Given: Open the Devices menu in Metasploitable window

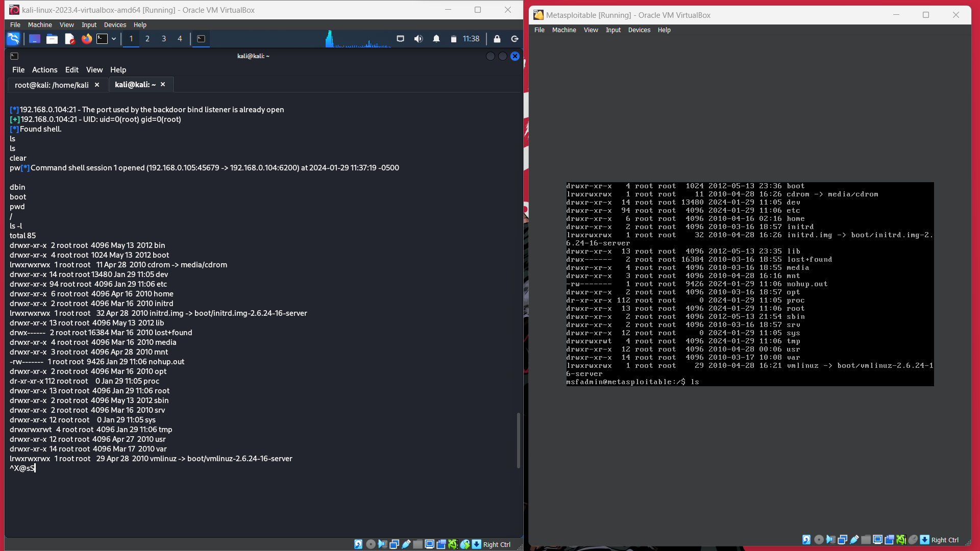Looking at the screenshot, I should click(x=639, y=30).
